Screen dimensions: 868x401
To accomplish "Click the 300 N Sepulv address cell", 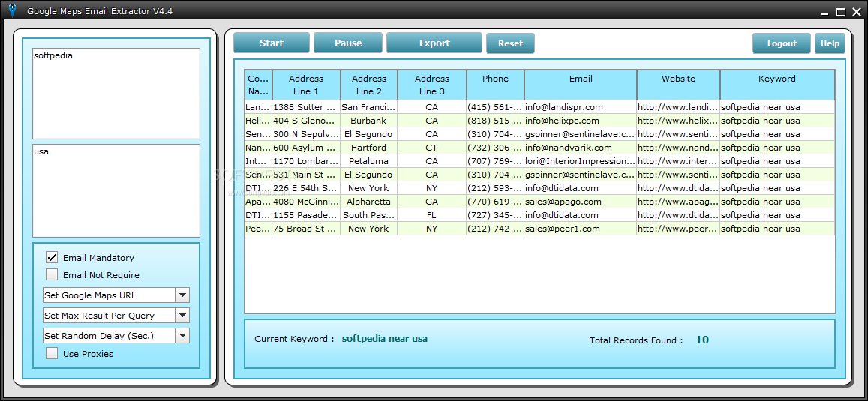I will tap(306, 134).
